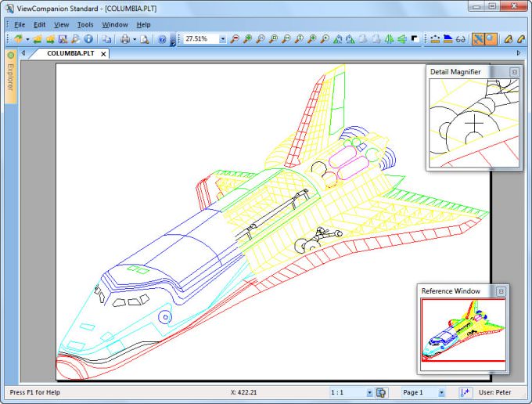Click the find file magnifier icon

coord(75,39)
